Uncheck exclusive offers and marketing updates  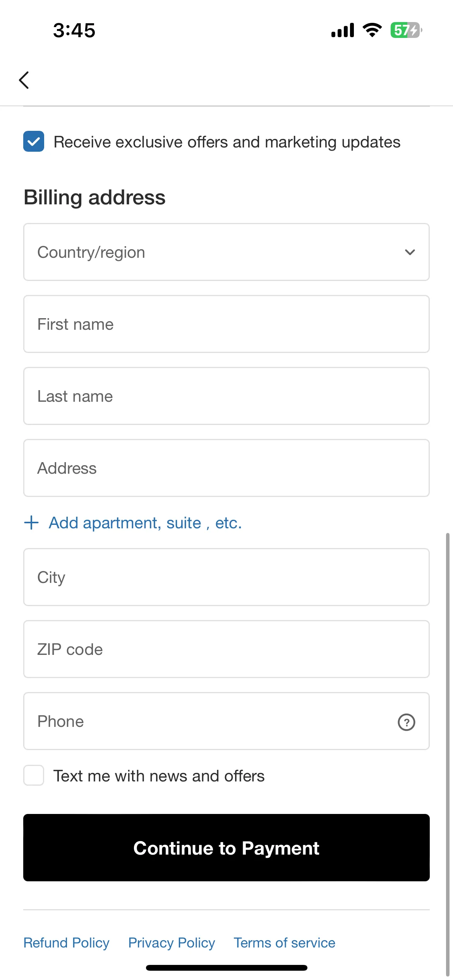point(34,141)
